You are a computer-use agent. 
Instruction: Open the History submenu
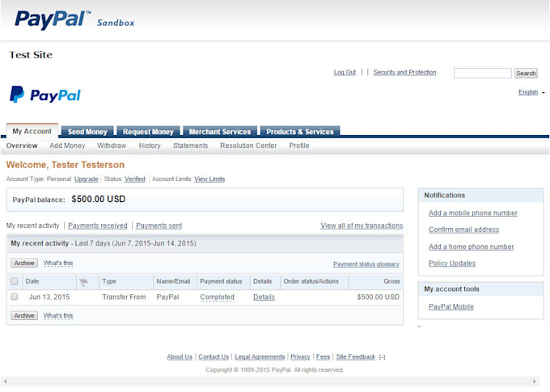click(150, 145)
